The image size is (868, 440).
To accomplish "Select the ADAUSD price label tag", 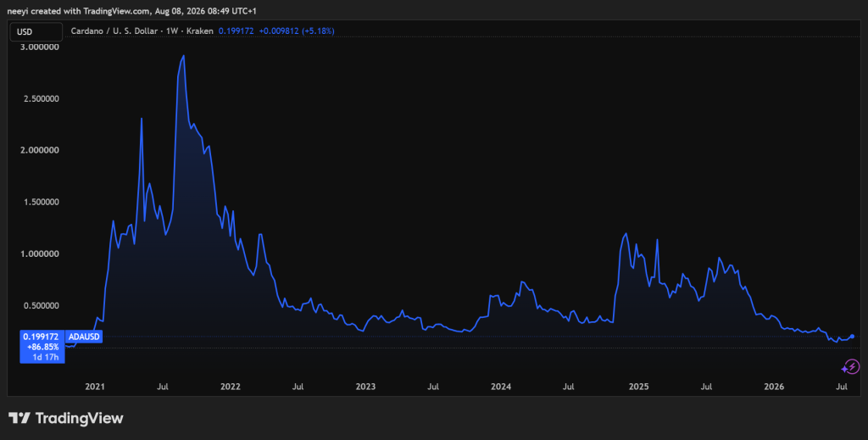I will [84, 337].
